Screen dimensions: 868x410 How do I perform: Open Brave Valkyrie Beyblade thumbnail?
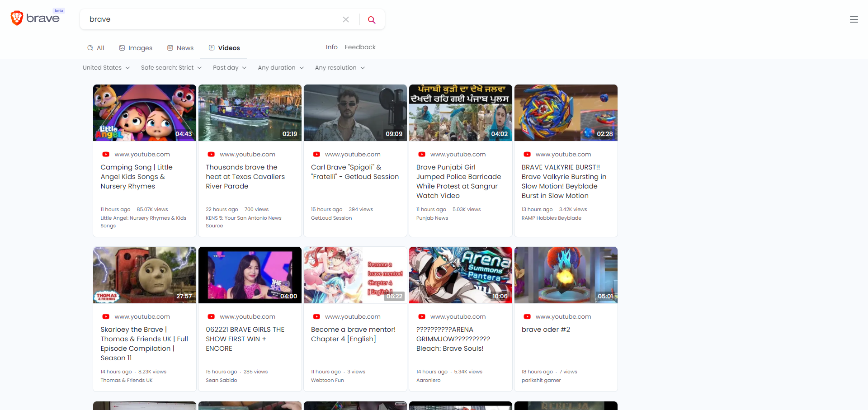[x=566, y=113]
